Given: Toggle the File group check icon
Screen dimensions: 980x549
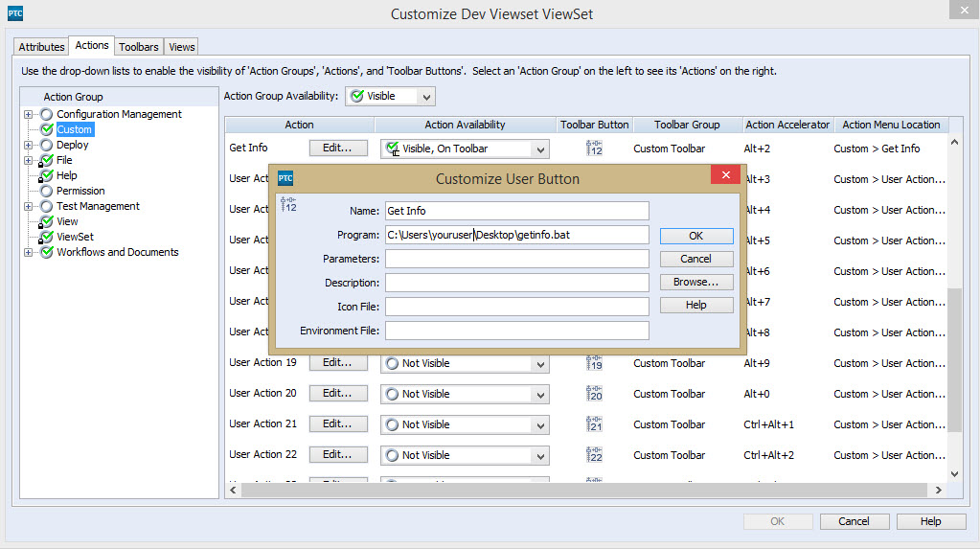Looking at the screenshot, I should coord(46,160).
